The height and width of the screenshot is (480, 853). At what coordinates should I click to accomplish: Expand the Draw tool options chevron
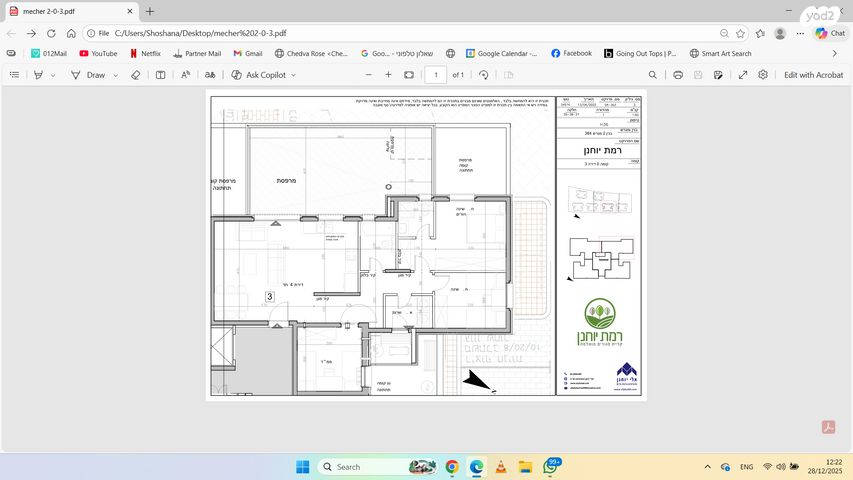pos(115,75)
